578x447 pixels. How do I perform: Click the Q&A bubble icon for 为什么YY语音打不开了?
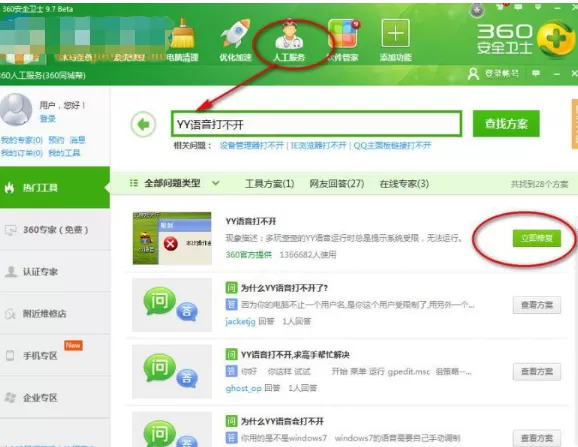click(172, 305)
